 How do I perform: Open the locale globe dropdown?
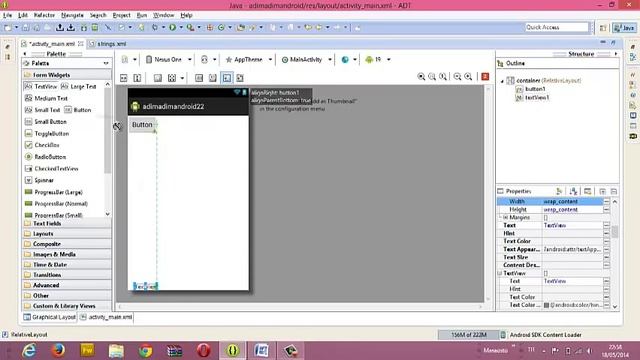click(x=349, y=60)
